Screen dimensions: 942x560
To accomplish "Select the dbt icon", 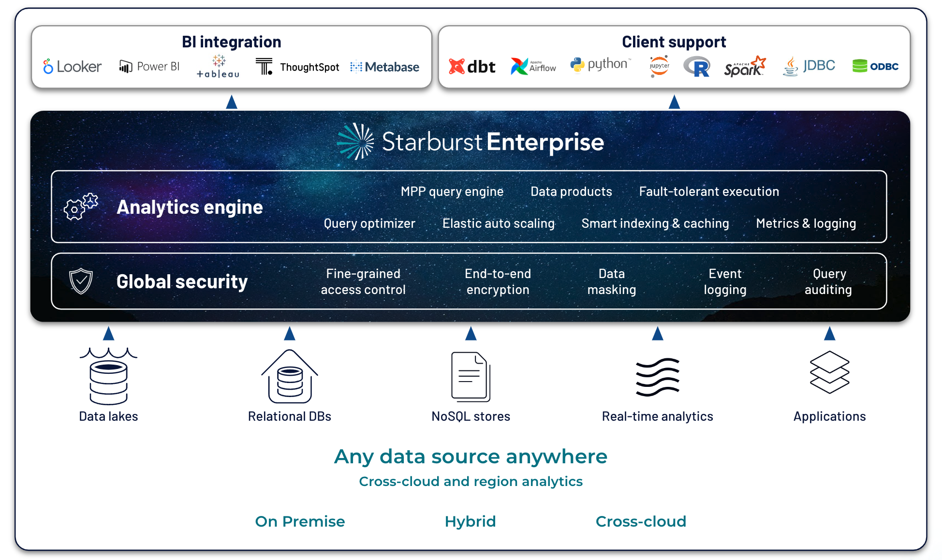I will click(x=456, y=66).
